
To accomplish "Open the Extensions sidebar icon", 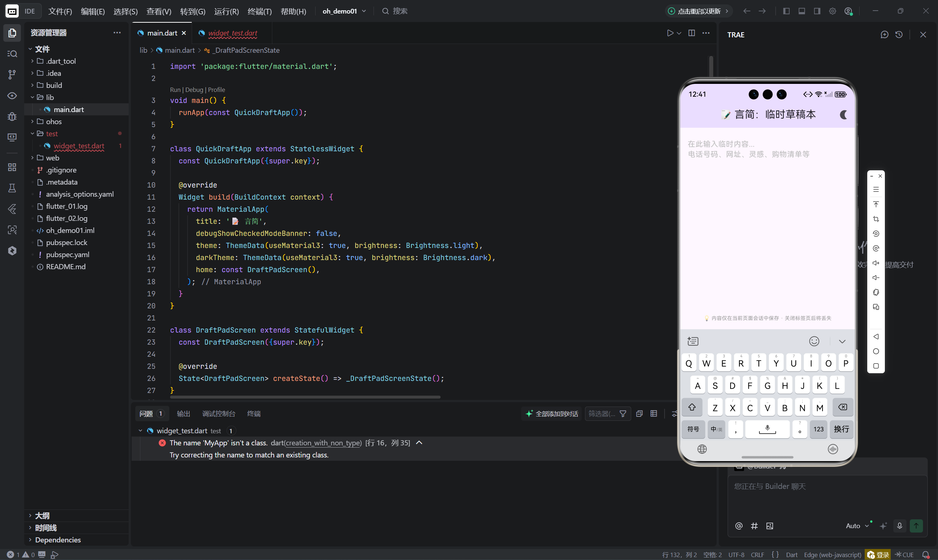I will 12,167.
